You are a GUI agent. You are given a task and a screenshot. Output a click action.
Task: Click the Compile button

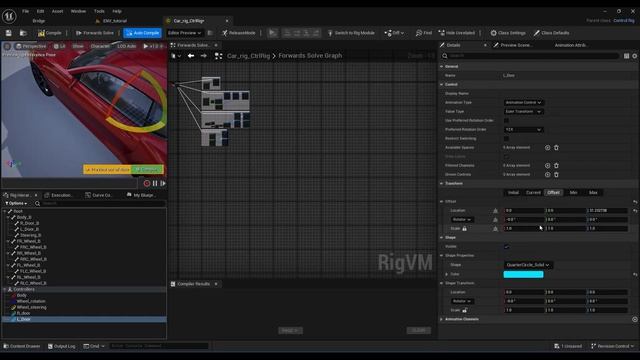pos(49,33)
